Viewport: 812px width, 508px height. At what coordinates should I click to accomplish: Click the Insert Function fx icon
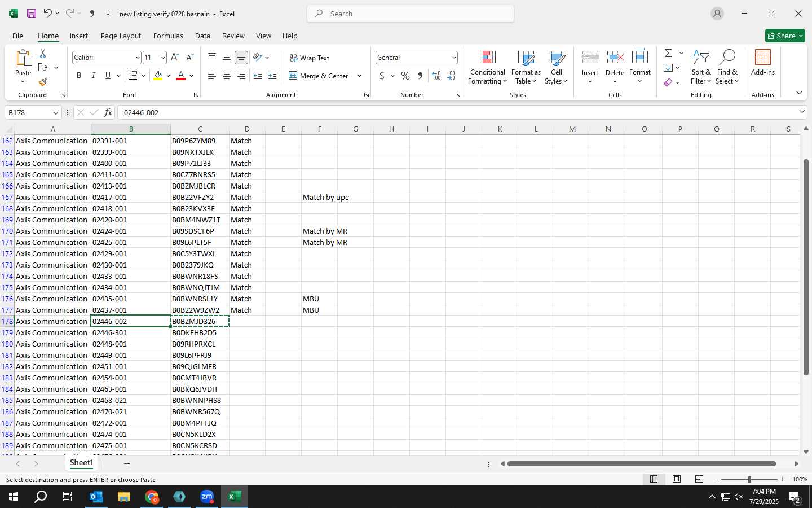tap(108, 112)
